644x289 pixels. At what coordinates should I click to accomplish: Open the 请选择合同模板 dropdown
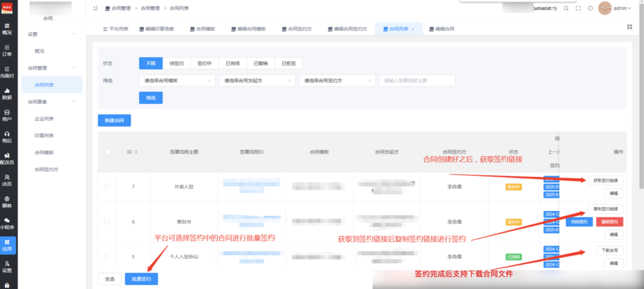click(x=177, y=81)
